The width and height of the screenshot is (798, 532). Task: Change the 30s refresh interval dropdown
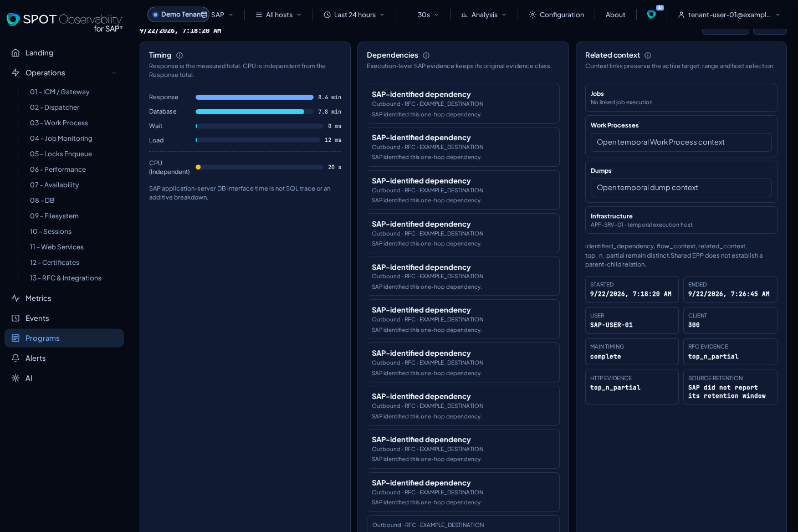tap(428, 14)
